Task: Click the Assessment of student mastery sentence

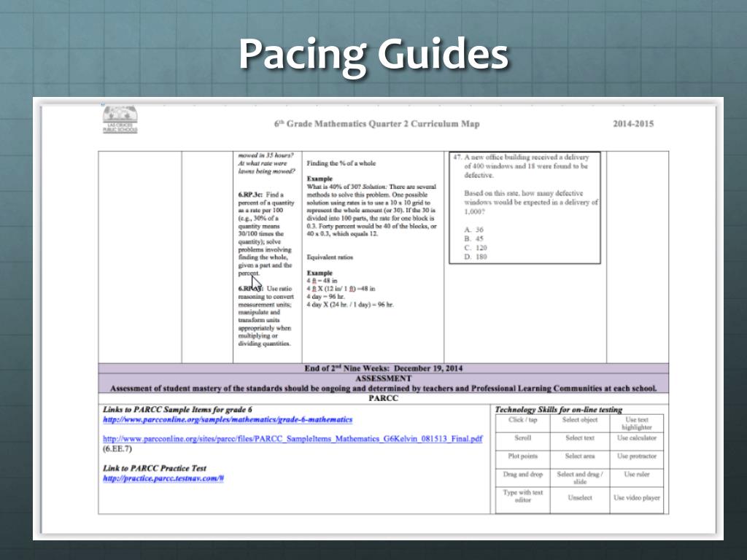Action: pyautogui.click(x=384, y=389)
